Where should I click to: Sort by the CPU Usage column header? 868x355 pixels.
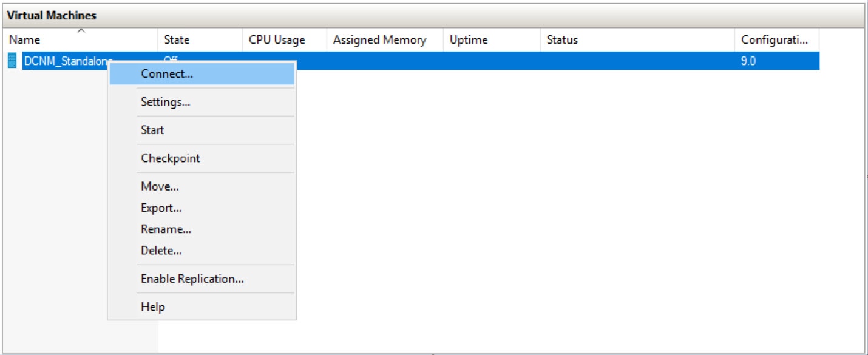click(x=285, y=40)
